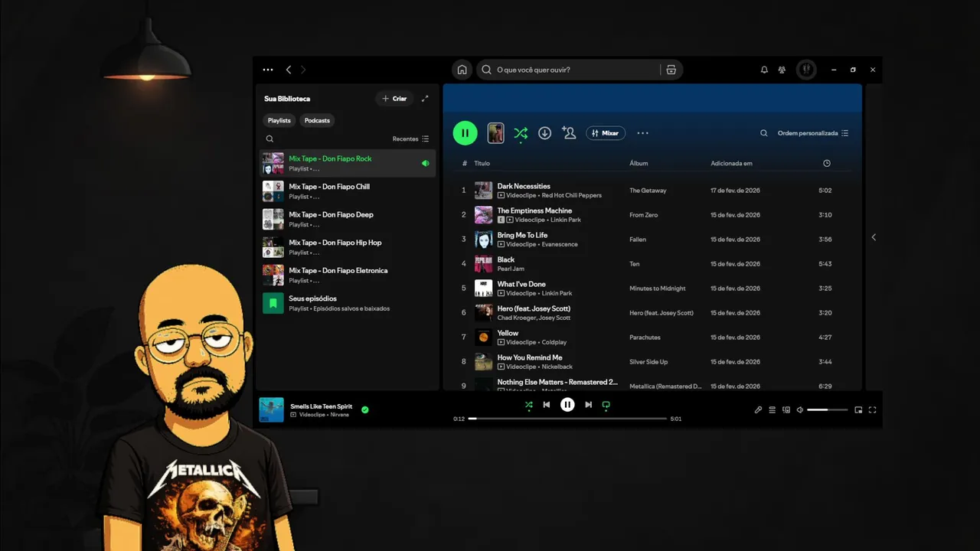The image size is (980, 551).
Task: Open lyrics with the microphone icon
Action: [758, 410]
